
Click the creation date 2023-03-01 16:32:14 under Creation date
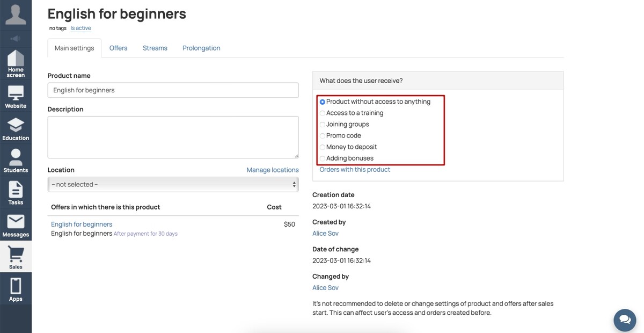point(341,206)
